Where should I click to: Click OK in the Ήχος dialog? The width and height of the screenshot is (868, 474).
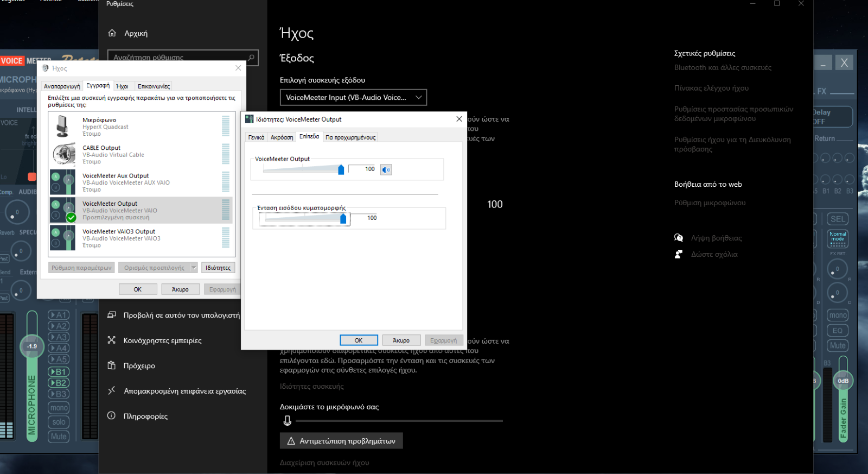point(138,289)
